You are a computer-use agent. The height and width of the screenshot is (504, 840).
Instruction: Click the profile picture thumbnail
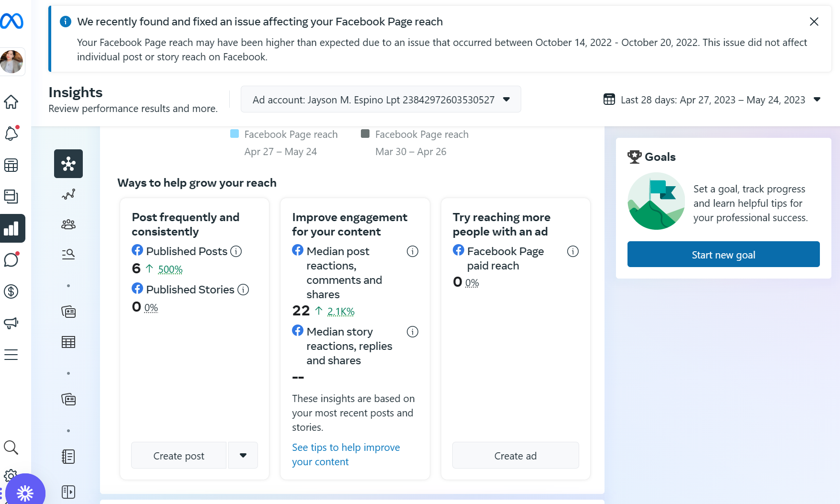(12, 62)
